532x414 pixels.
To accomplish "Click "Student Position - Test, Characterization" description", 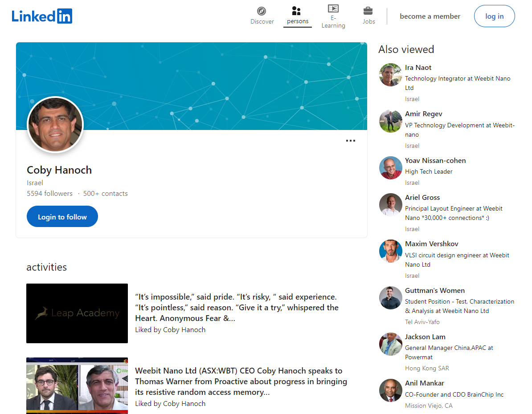I will coord(459,306).
